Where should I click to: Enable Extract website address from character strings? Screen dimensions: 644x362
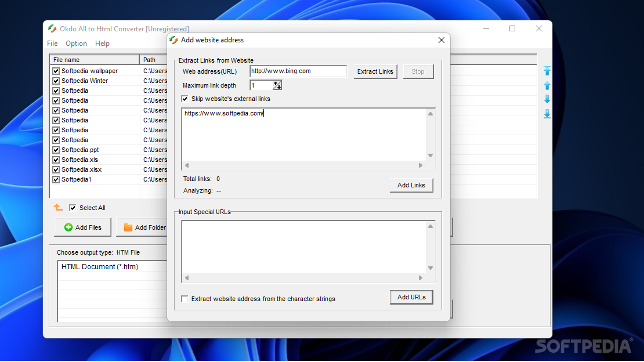[185, 299]
